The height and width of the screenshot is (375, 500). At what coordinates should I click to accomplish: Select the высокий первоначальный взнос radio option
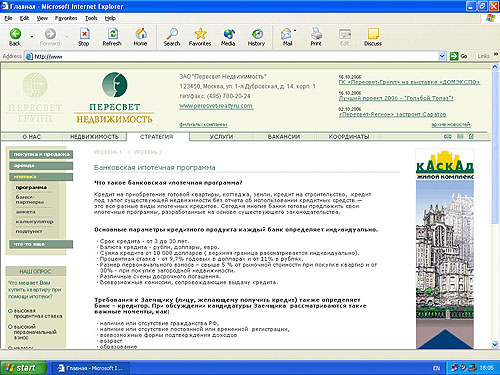pyautogui.click(x=10, y=327)
